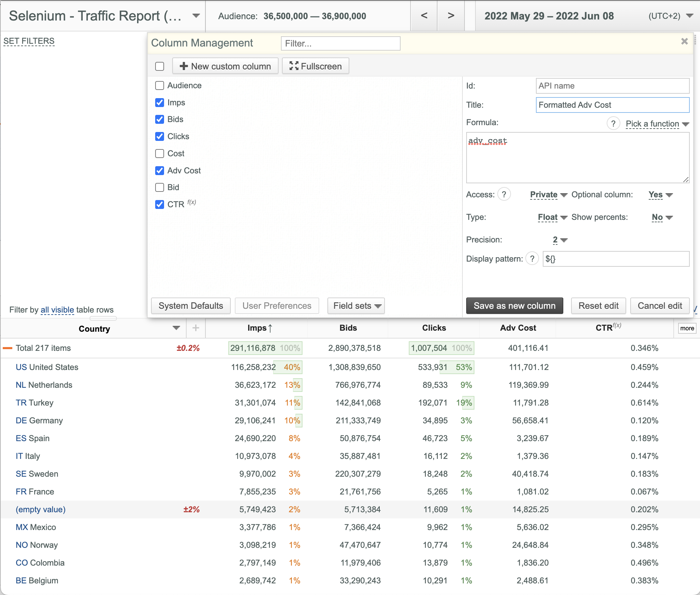The height and width of the screenshot is (595, 700).
Task: Open the TR Turkey row
Action: [35, 403]
